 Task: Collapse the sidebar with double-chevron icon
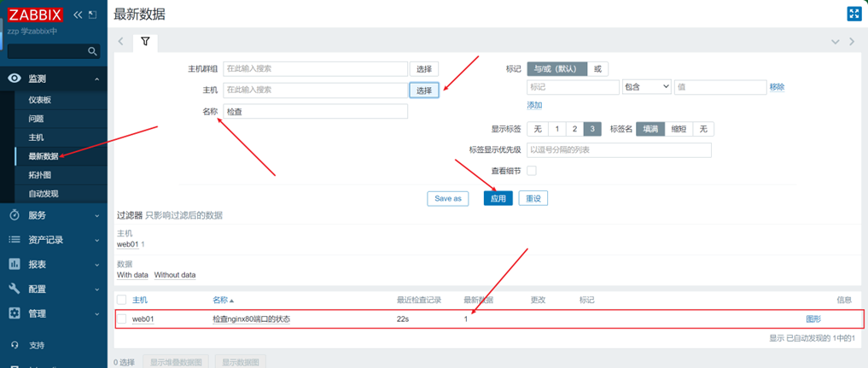[x=78, y=15]
